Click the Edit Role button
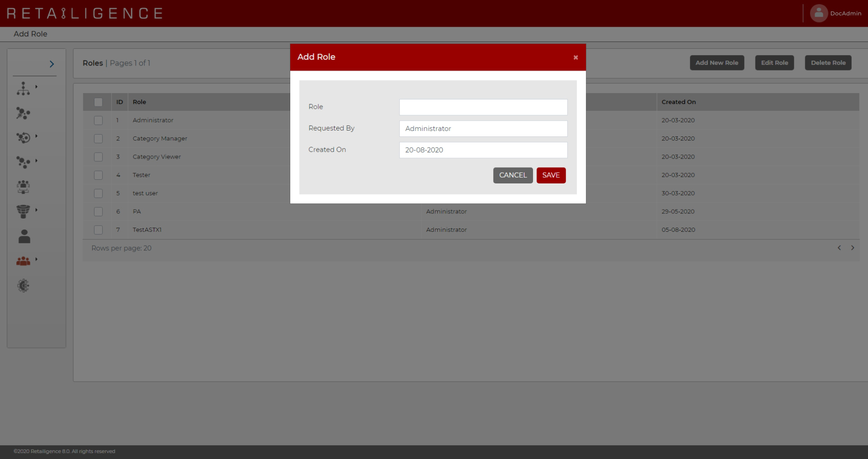The width and height of the screenshot is (868, 459). [x=774, y=63]
